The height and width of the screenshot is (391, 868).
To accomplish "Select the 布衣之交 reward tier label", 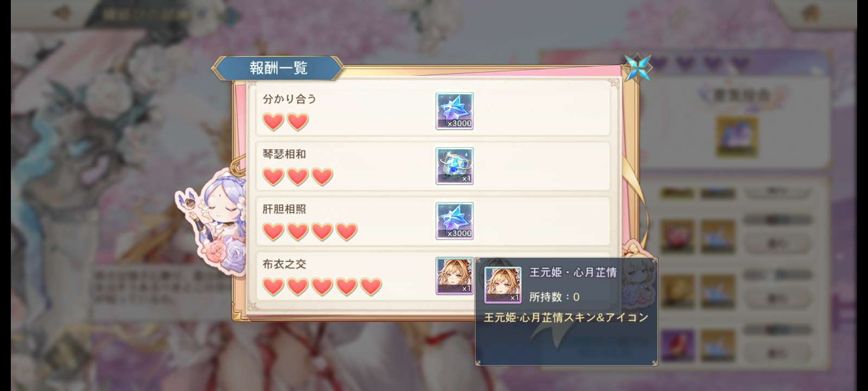I will (284, 264).
